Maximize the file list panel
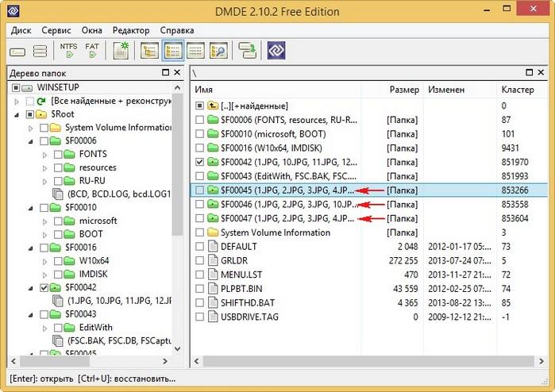Screen dimensions: 555x392 [529, 72]
